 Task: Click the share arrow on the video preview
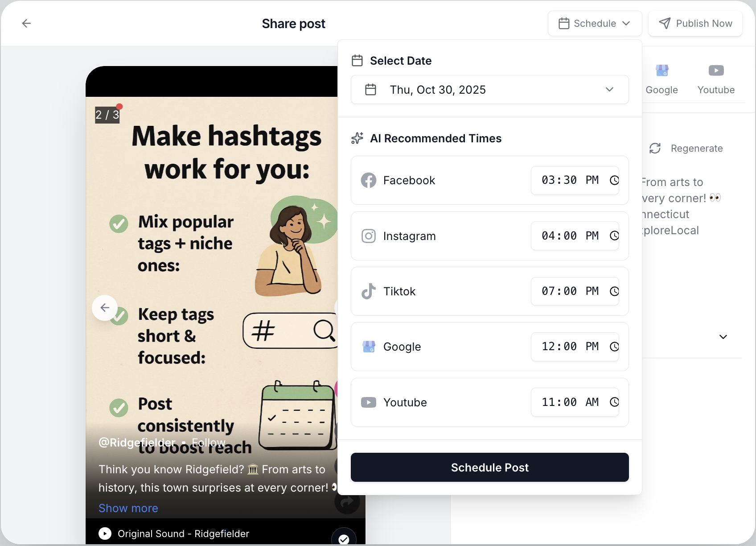347,502
